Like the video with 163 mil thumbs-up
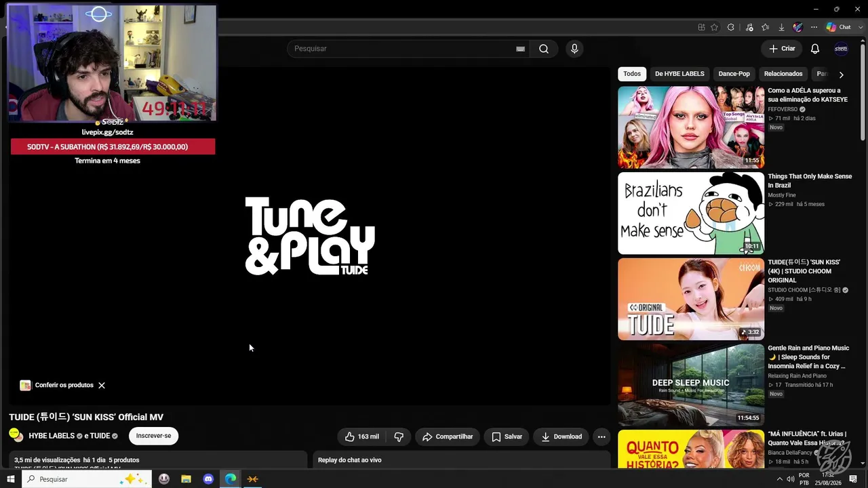 361,437
